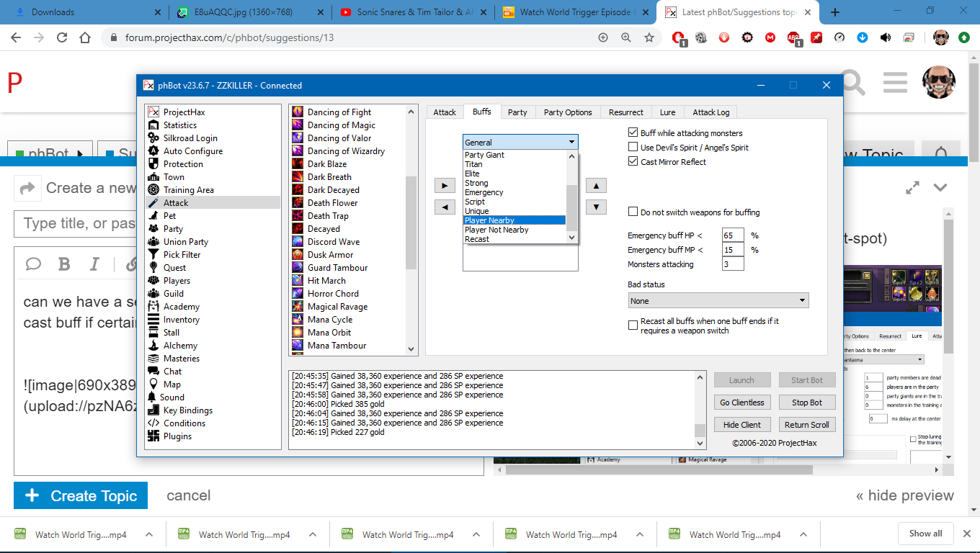The height and width of the screenshot is (553, 980).
Task: Open the Alchemy section in the sidebar
Action: pyautogui.click(x=180, y=346)
